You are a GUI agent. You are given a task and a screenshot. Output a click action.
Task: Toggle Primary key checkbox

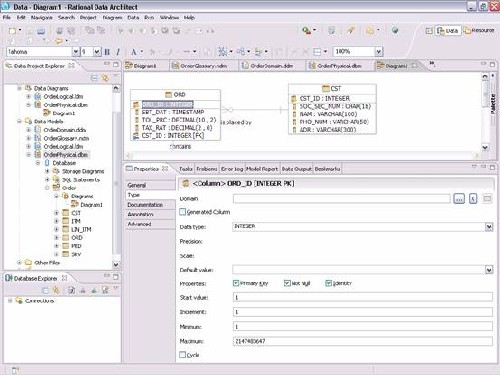(236, 283)
